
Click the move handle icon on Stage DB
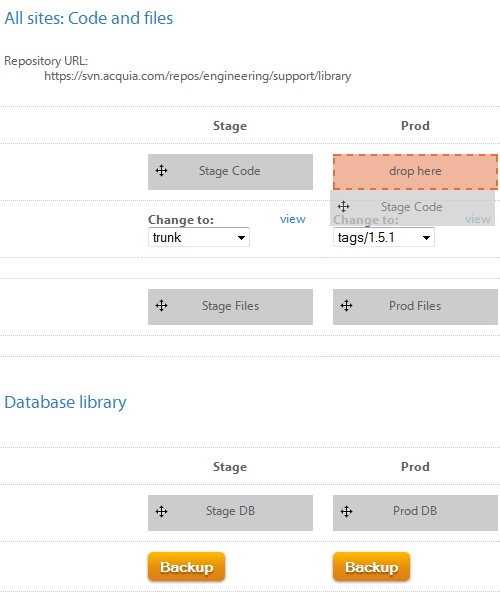(x=162, y=512)
